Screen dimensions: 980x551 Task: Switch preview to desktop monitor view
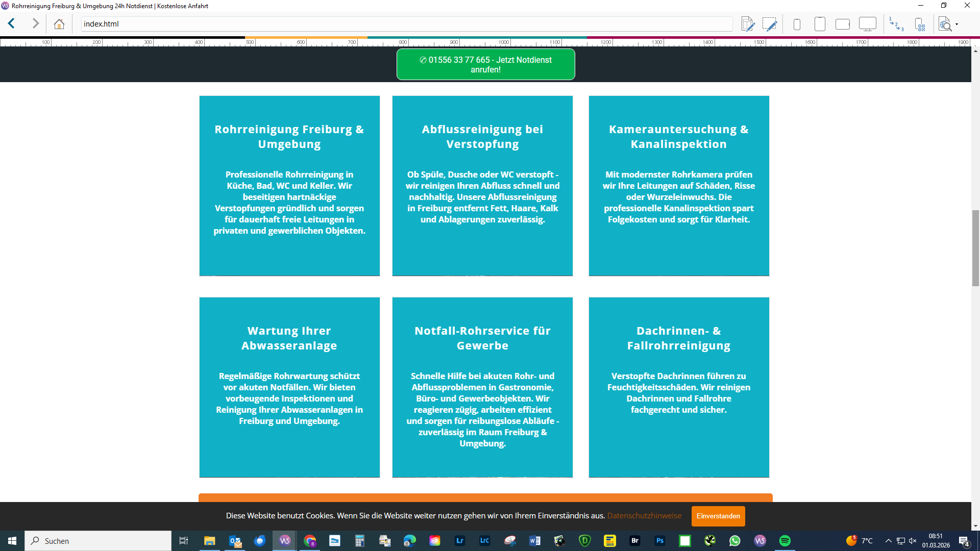pos(867,24)
